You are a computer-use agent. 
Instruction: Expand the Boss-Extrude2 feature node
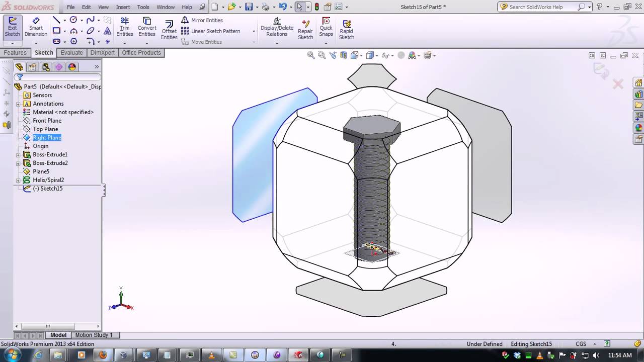pos(18,163)
